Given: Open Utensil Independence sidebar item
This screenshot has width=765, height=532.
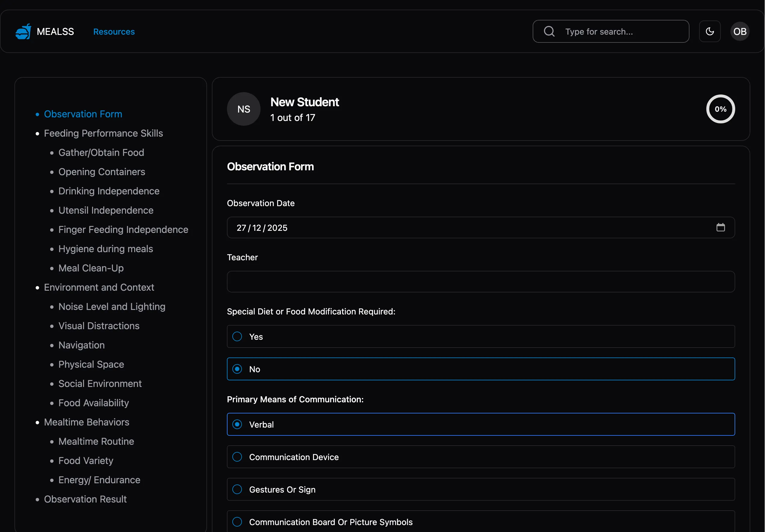Looking at the screenshot, I should tap(106, 210).
